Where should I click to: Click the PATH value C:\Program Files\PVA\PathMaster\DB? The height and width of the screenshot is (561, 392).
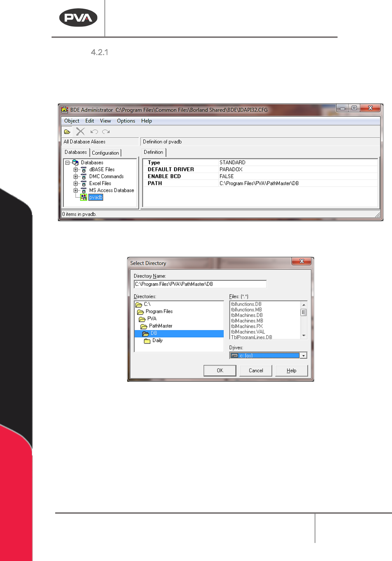[x=259, y=183]
